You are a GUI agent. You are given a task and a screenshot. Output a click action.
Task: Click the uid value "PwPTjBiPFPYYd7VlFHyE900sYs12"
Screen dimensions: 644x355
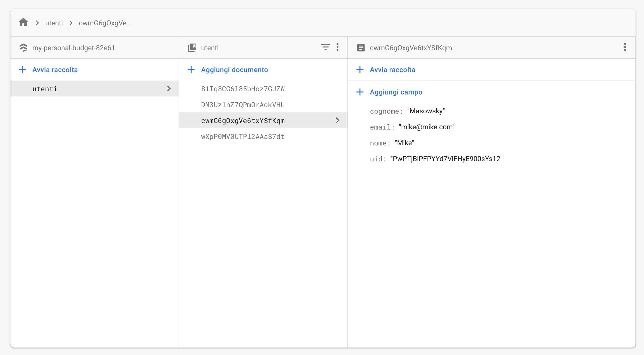(446, 159)
